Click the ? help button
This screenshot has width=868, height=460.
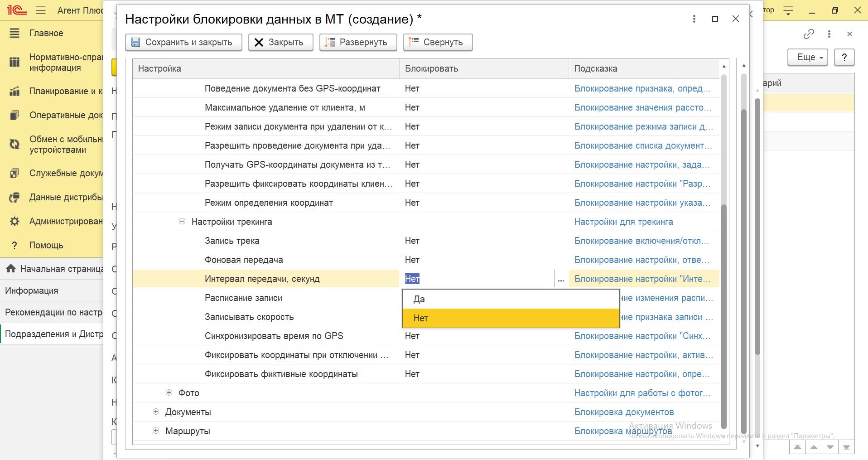pos(844,57)
